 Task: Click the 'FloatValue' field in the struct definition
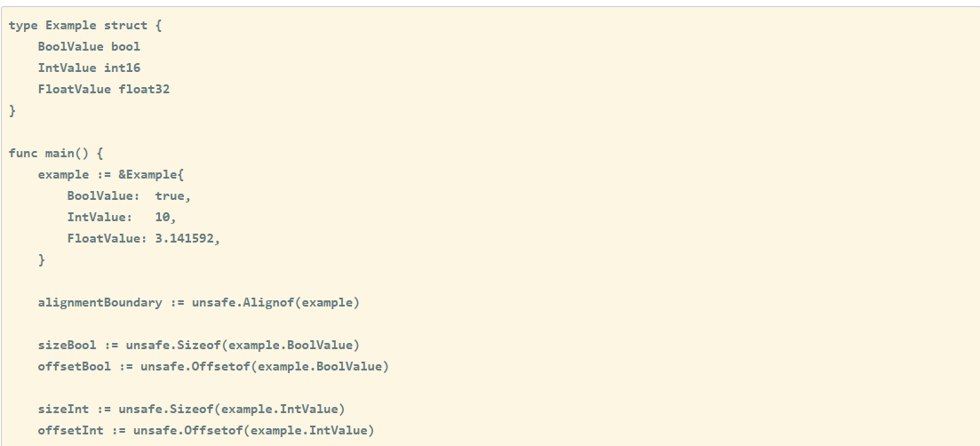[x=75, y=89]
